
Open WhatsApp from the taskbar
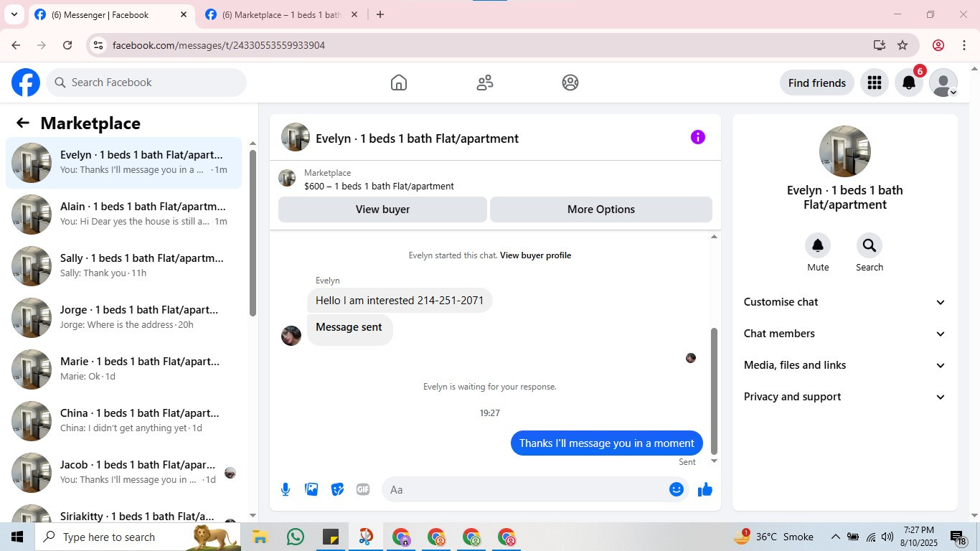295,537
